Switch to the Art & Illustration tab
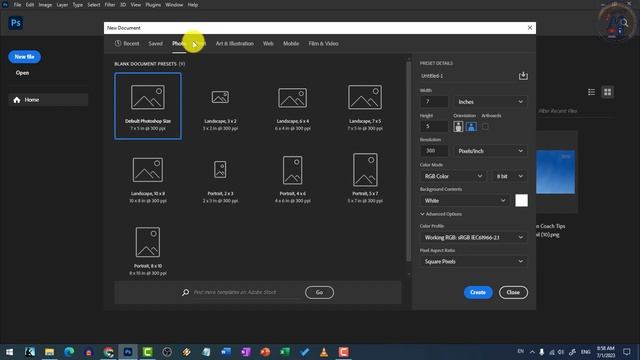640x360 pixels. point(235,43)
